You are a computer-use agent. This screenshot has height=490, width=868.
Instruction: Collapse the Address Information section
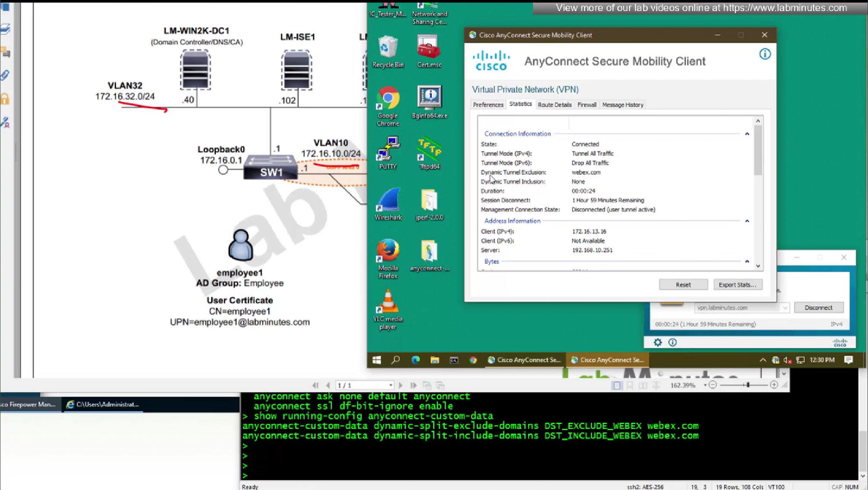tap(747, 221)
